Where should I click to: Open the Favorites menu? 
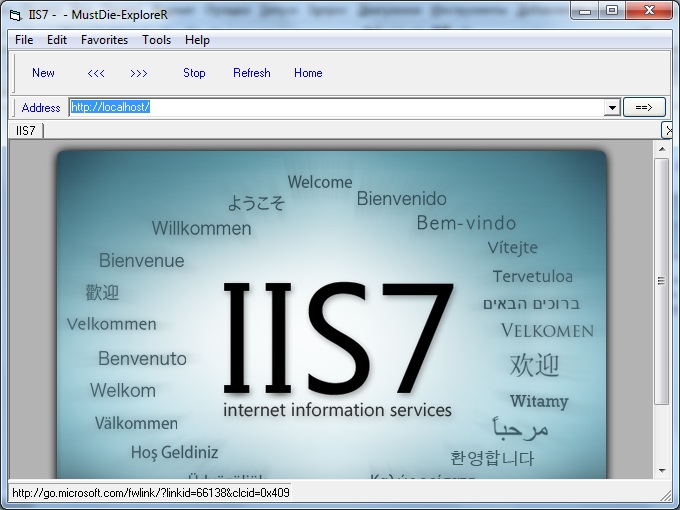pyautogui.click(x=104, y=40)
